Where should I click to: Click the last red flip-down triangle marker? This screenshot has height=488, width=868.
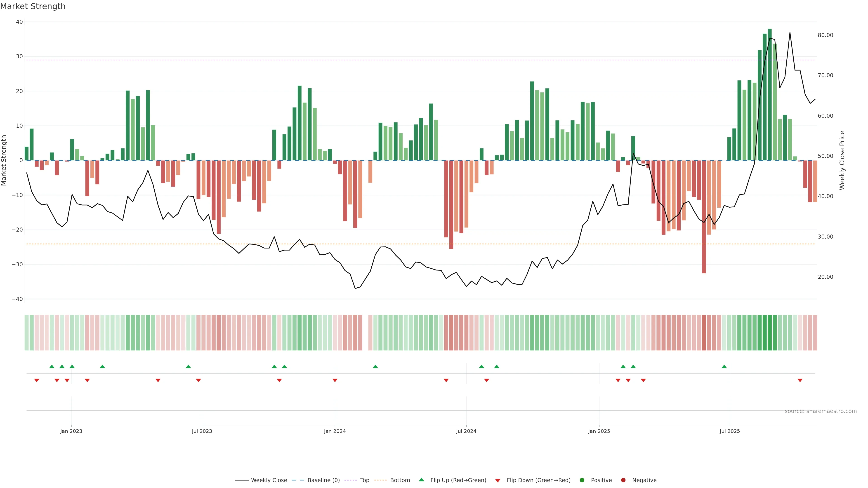point(800,380)
